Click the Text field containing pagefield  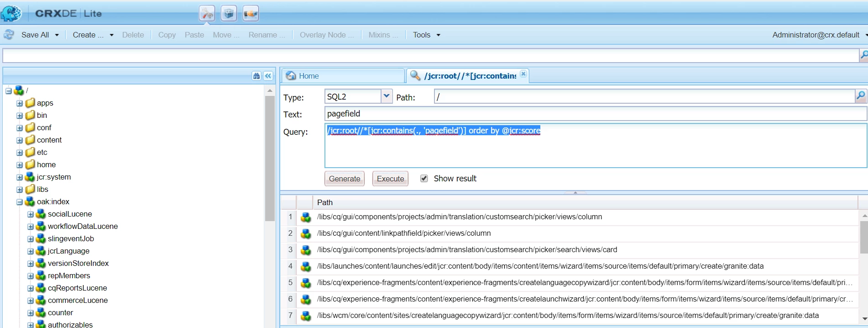pos(595,114)
